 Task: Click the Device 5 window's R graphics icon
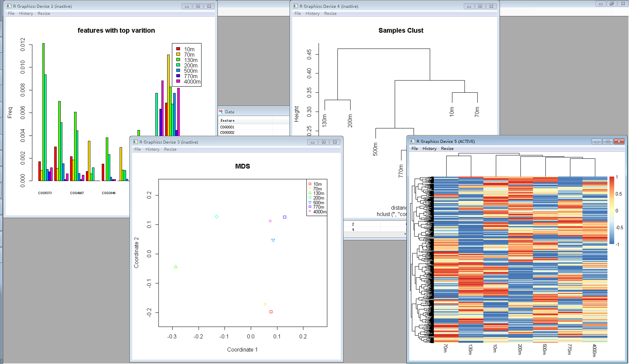(412, 141)
